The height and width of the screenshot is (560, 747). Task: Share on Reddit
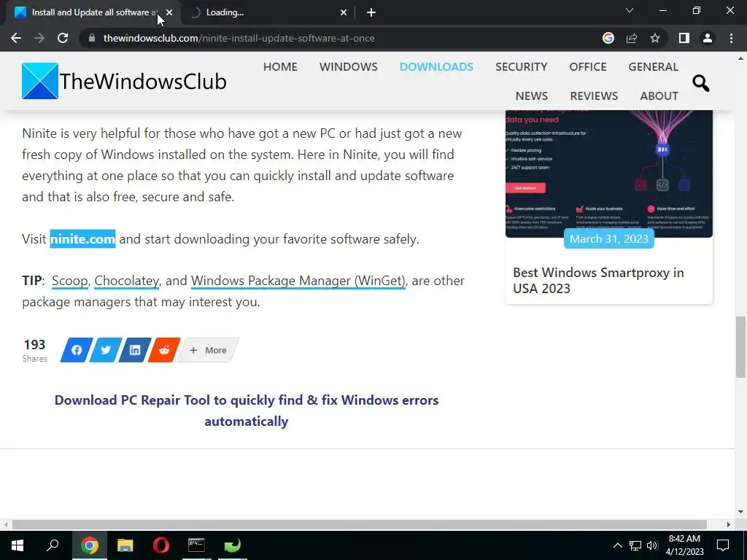click(x=164, y=350)
